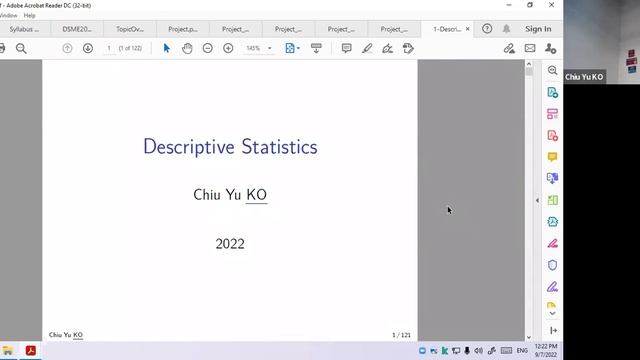The width and height of the screenshot is (640, 360).
Task: Open the Scan & OCR tool in right pane
Action: tap(552, 222)
